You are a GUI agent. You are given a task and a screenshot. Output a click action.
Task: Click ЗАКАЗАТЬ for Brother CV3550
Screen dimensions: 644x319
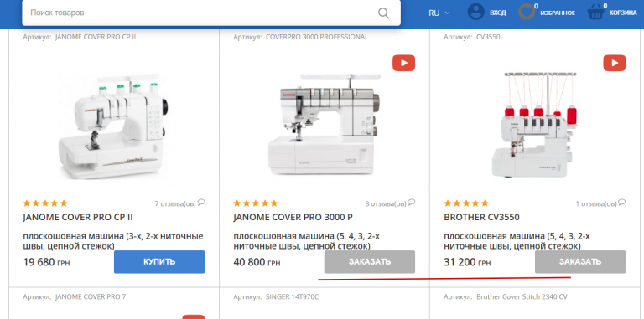(580, 261)
